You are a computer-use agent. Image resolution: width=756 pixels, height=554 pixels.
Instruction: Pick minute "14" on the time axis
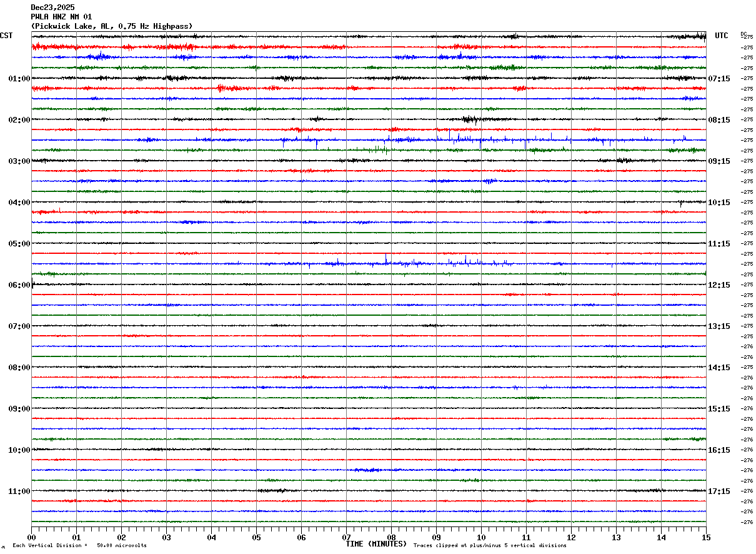[x=661, y=537]
